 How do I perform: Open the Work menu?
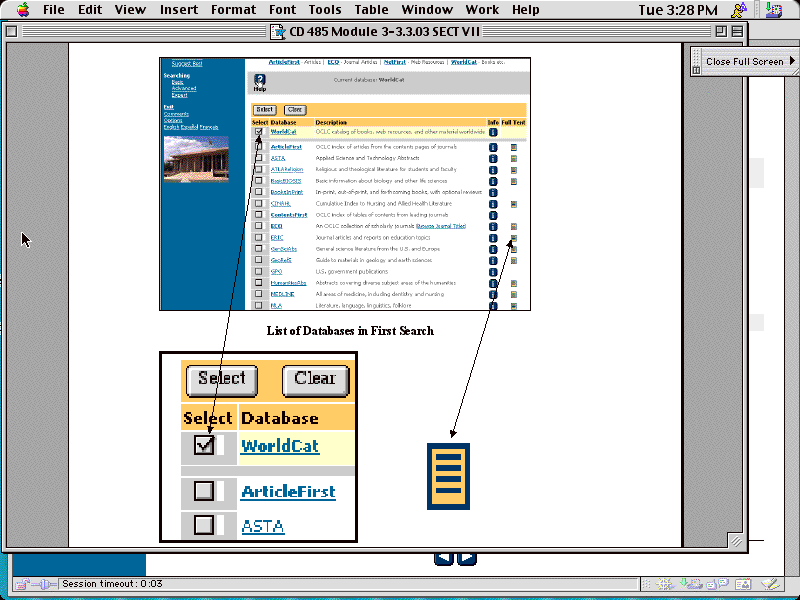[482, 10]
